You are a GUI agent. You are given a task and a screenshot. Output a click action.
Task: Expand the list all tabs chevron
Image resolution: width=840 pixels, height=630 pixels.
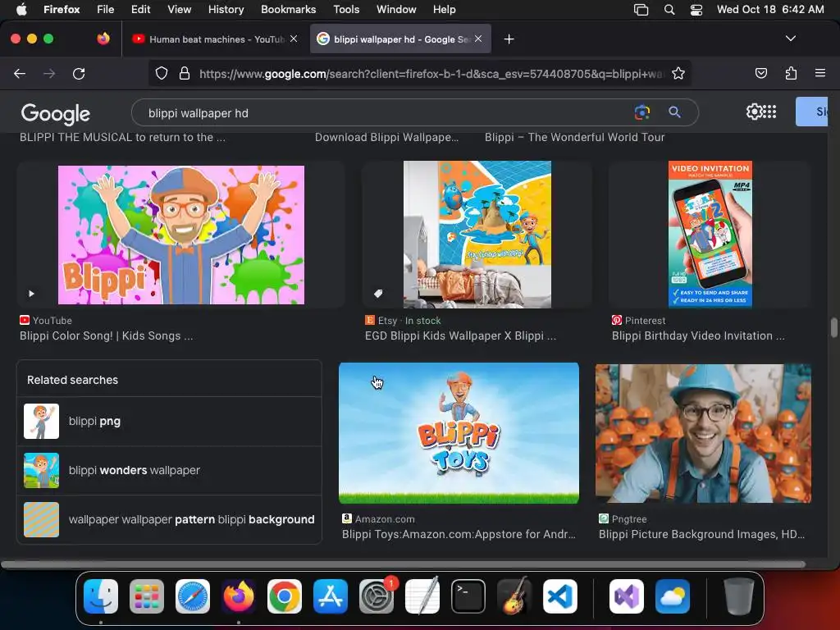click(790, 39)
